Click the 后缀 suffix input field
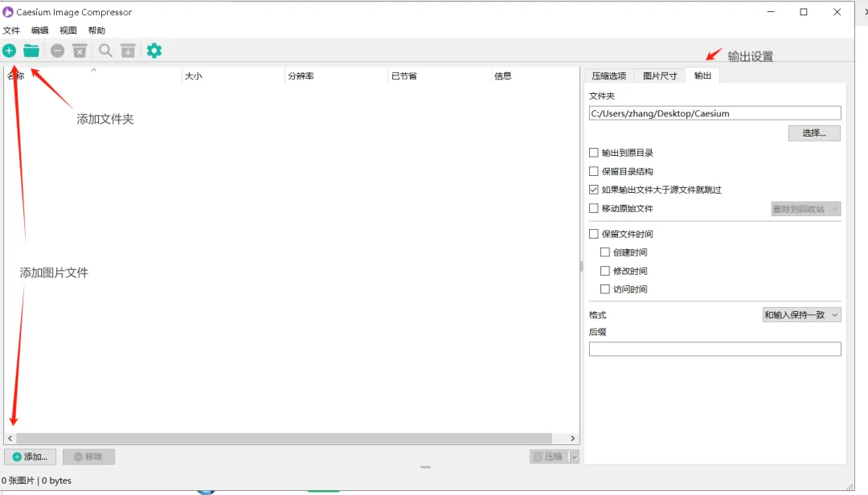 [x=714, y=349]
